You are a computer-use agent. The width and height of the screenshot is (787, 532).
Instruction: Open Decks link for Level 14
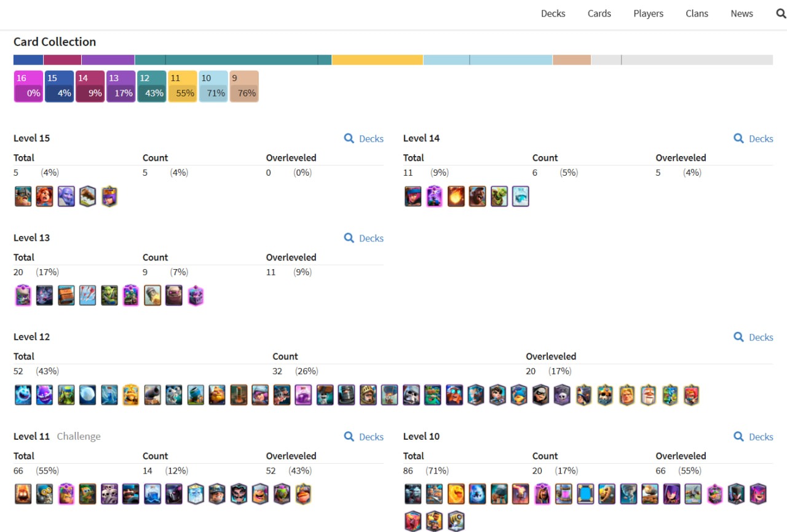(x=753, y=139)
